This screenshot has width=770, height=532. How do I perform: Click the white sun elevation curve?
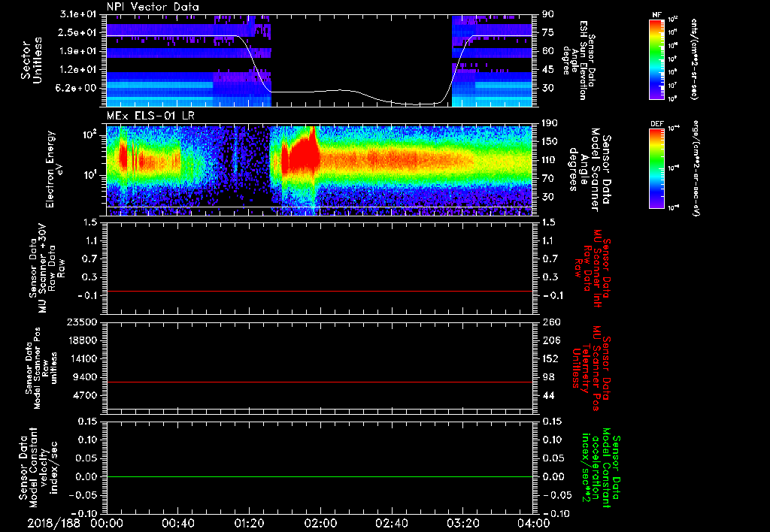point(319,91)
